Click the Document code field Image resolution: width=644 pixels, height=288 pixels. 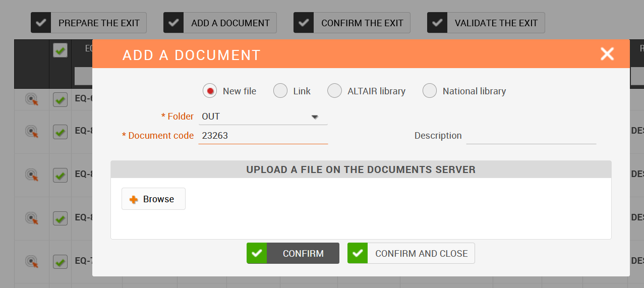[x=263, y=136]
